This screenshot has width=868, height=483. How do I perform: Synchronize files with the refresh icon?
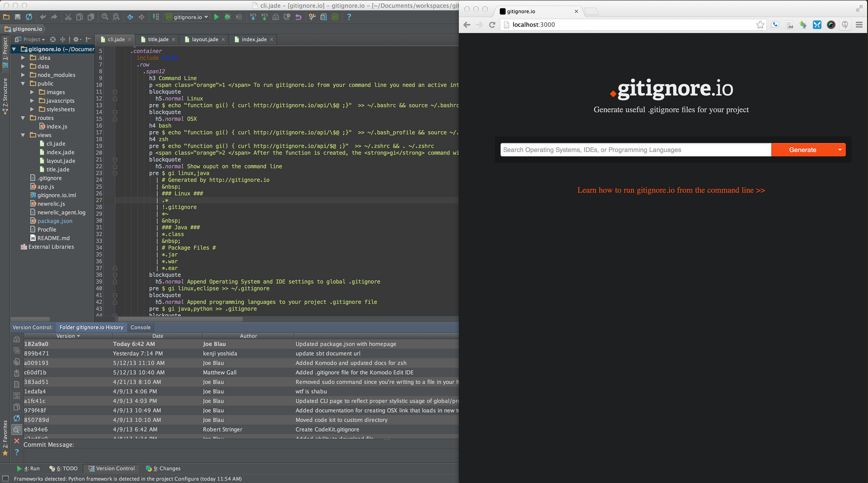29,17
